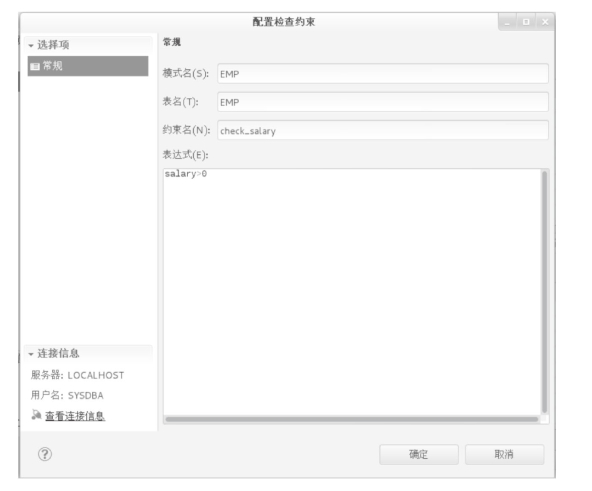
Task: Click the 连接信息 header label
Action: (58, 354)
